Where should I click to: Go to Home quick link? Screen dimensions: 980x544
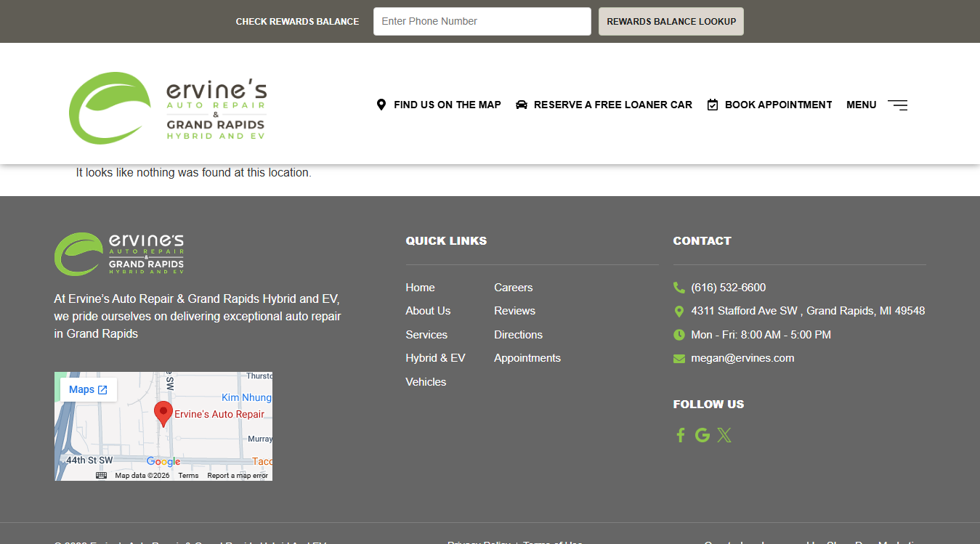420,288
